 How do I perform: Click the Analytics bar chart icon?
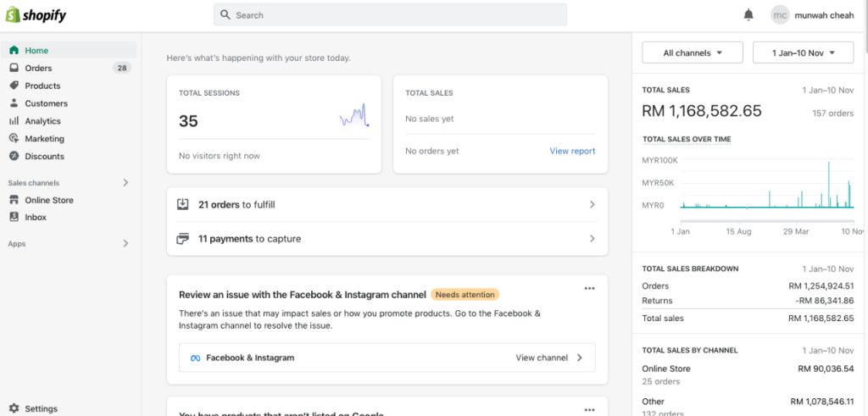14,121
